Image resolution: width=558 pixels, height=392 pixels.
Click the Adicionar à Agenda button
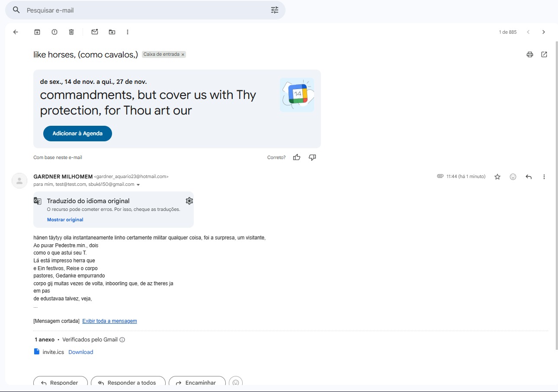pos(77,134)
